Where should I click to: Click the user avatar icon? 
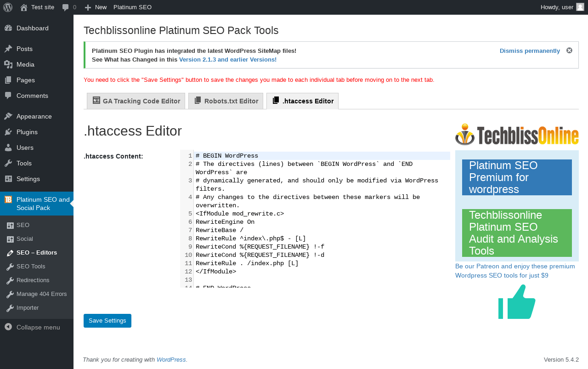coord(580,7)
